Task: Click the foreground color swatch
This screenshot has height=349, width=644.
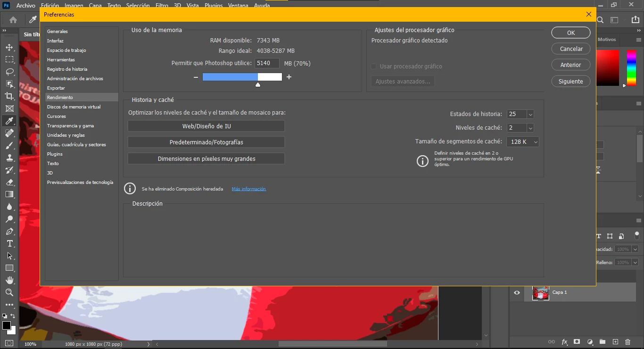Action: click(7, 325)
